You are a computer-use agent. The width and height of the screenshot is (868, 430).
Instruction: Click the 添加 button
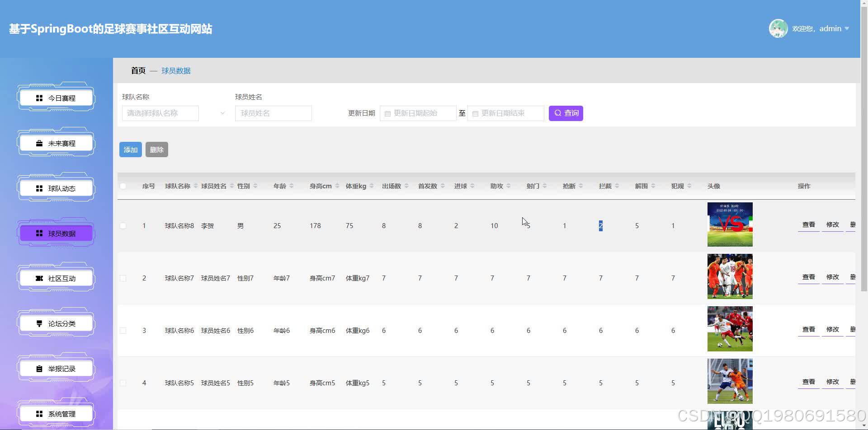coord(130,150)
